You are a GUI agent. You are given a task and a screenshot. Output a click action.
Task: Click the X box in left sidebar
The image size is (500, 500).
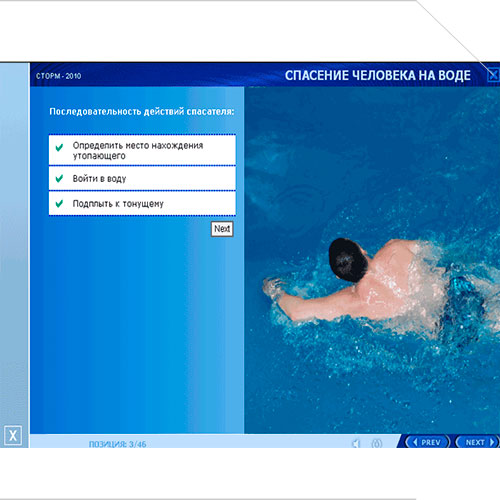(x=13, y=435)
